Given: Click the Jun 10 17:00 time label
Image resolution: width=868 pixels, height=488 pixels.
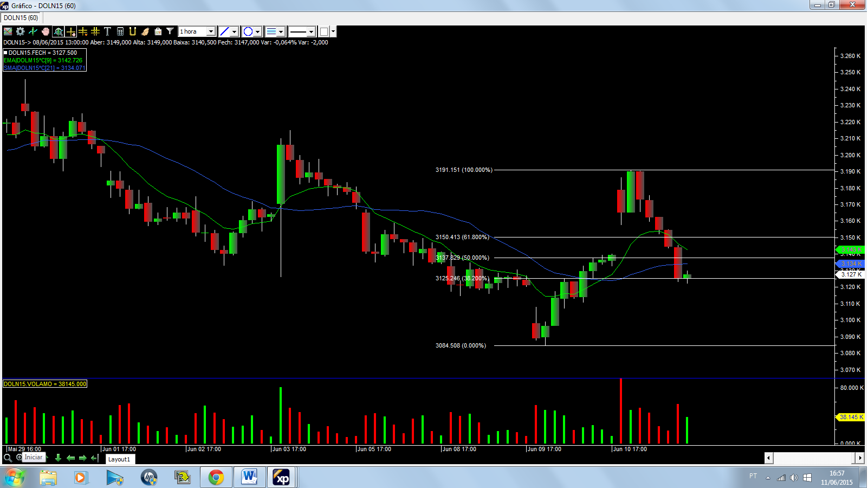Looking at the screenshot, I should [630, 449].
